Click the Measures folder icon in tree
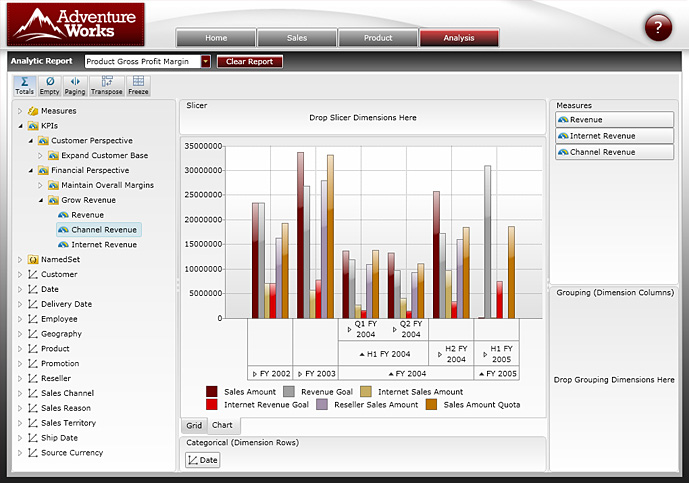689x483 pixels. tap(33, 111)
